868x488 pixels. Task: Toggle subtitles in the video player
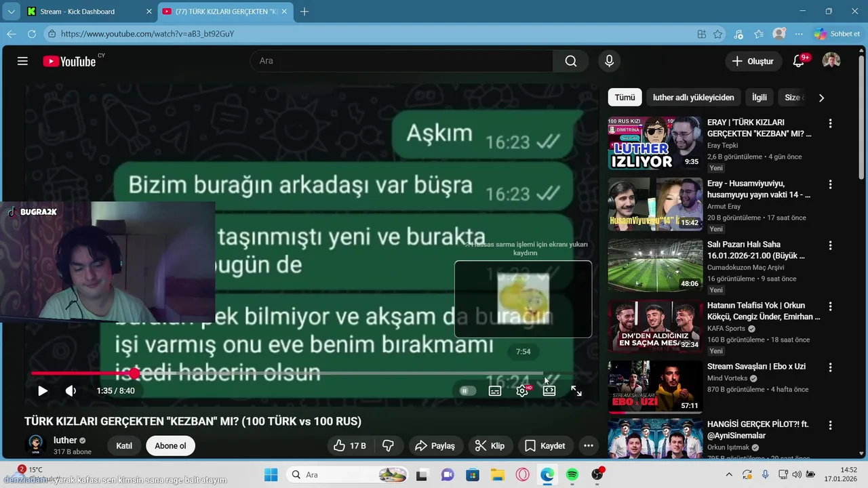[x=495, y=390]
